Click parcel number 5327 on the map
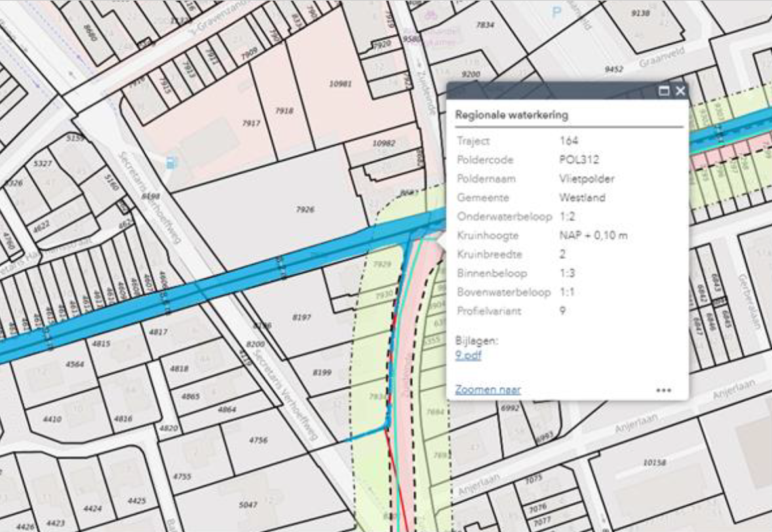 43,163
